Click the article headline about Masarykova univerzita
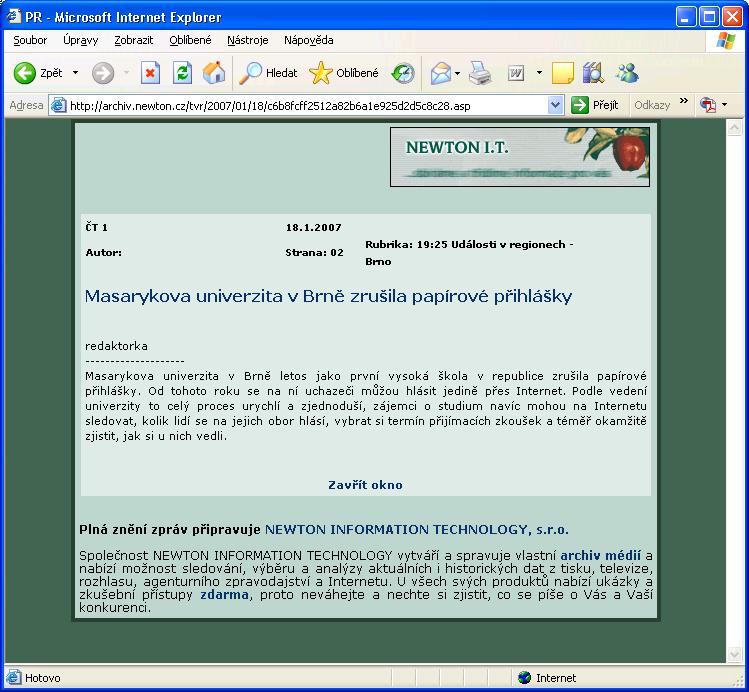This screenshot has height=692, width=749. click(x=328, y=296)
